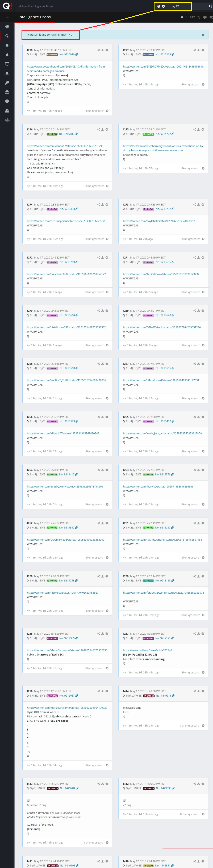Click the Home icon in the sidebar
The height and width of the screenshot is (868, 213).
(x=7, y=27)
